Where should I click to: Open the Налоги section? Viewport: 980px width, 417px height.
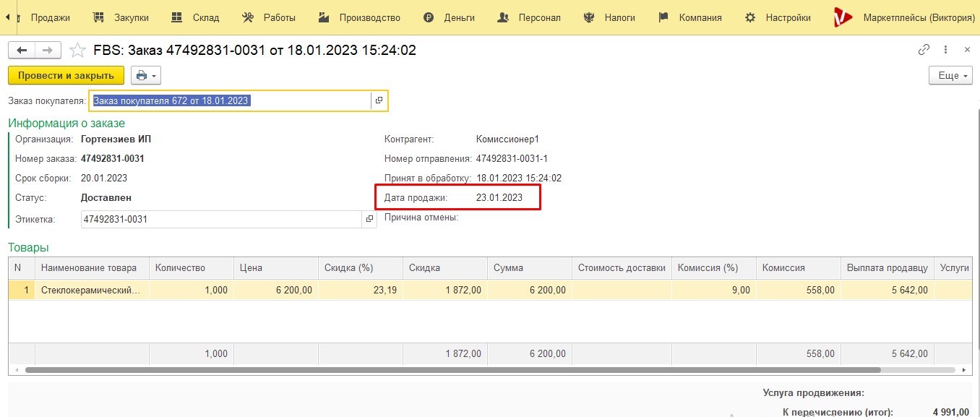tap(609, 17)
